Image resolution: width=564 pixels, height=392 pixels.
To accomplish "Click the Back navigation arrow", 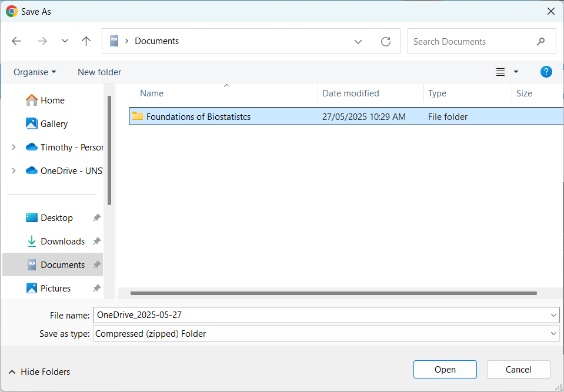I will (x=16, y=41).
